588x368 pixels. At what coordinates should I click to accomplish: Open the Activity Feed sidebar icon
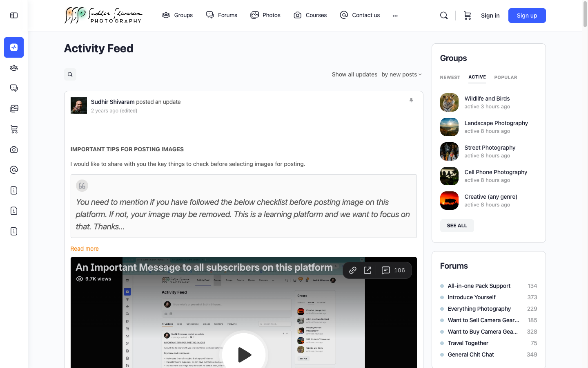pyautogui.click(x=14, y=47)
